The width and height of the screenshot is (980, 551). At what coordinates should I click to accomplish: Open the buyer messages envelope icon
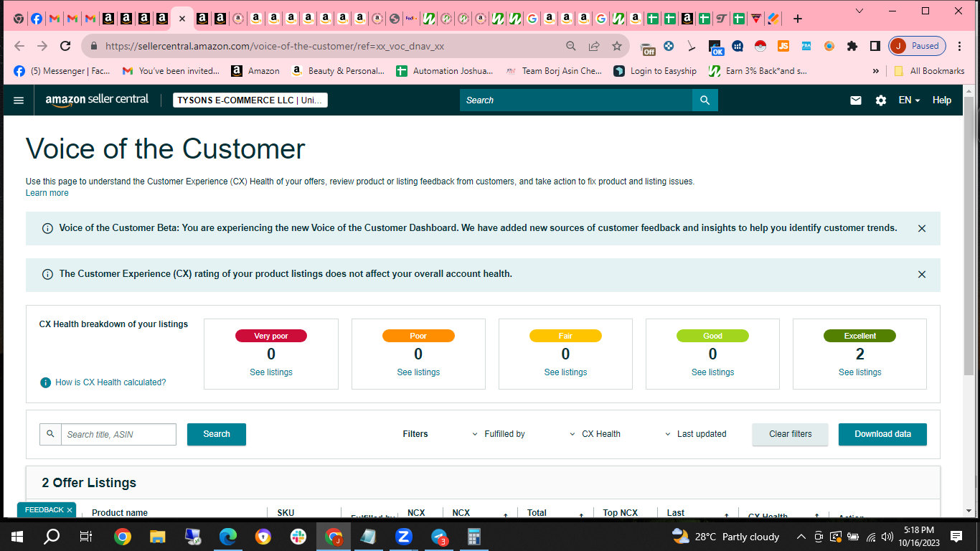(x=856, y=100)
